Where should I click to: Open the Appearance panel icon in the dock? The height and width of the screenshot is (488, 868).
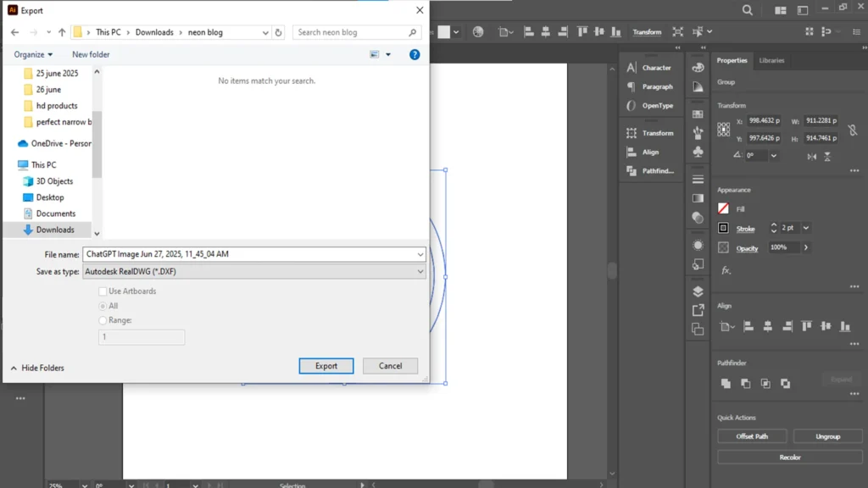point(698,245)
